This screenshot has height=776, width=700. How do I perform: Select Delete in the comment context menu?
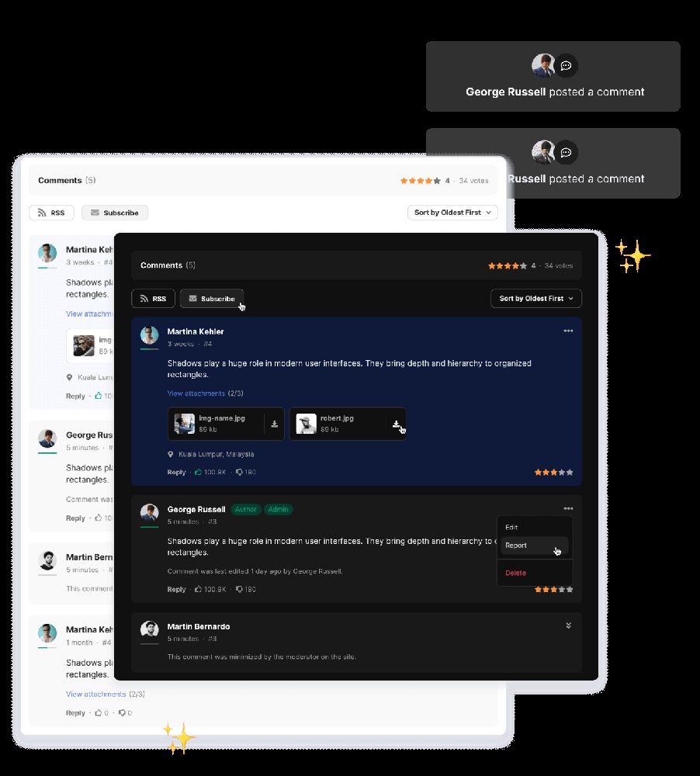[516, 573]
